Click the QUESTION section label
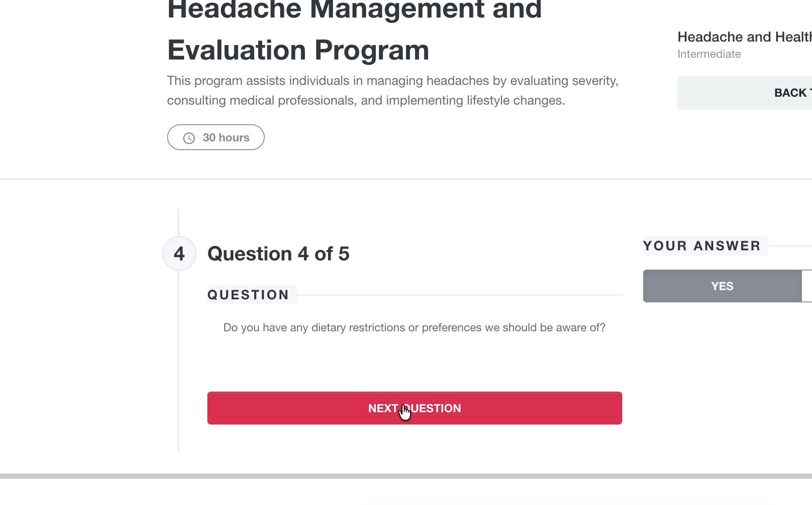The image size is (812, 505). click(251, 295)
